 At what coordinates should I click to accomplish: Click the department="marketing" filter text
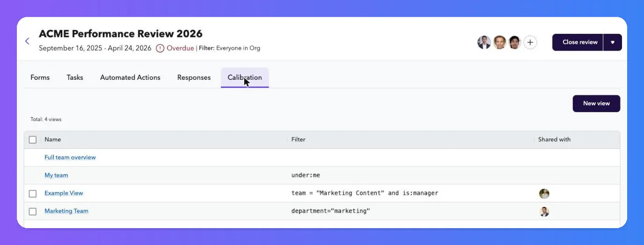330,211
